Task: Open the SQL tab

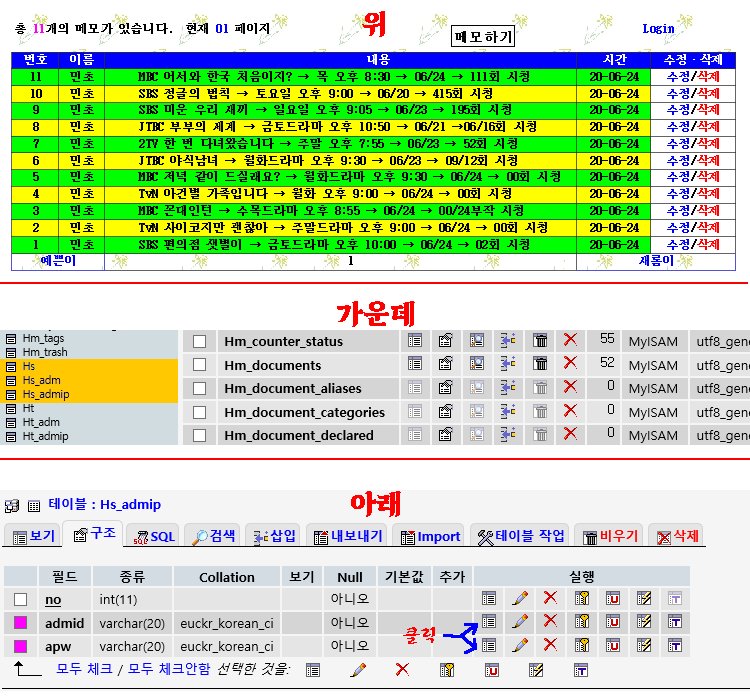Action: tap(154, 536)
